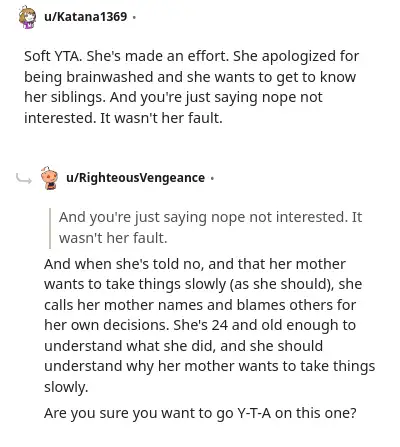Viewport: 400px width, 447px height.
Task: Open the u/Katana1369 avatar icon
Action: point(27,17)
